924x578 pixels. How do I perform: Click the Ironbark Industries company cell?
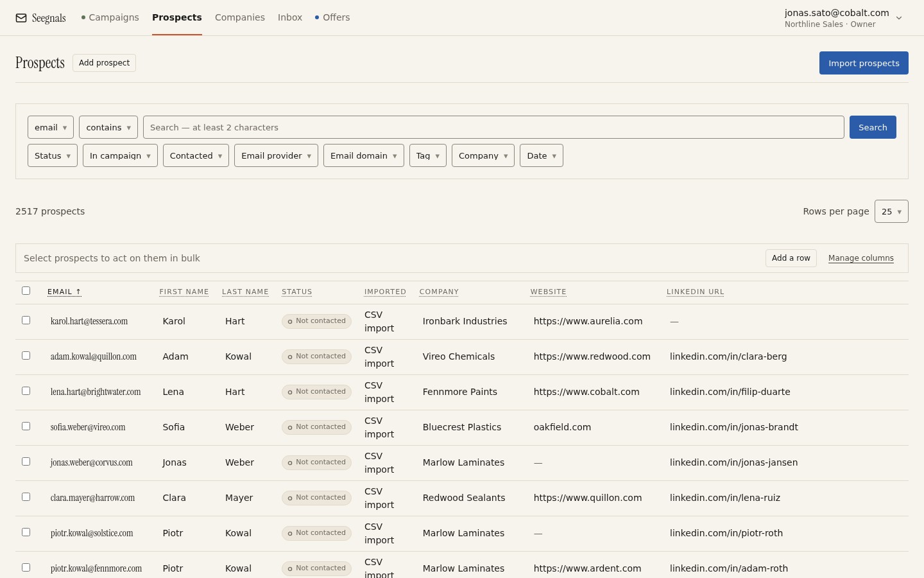[x=465, y=321]
